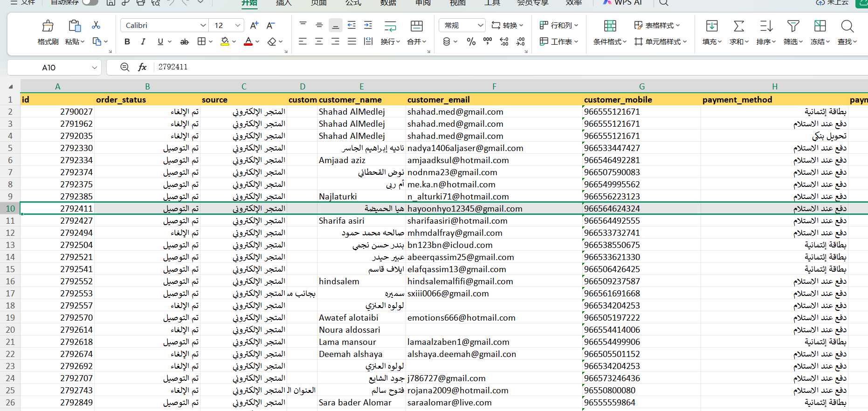Expand the Name Box dropdown arrow
This screenshot has width=868, height=411.
click(94, 68)
